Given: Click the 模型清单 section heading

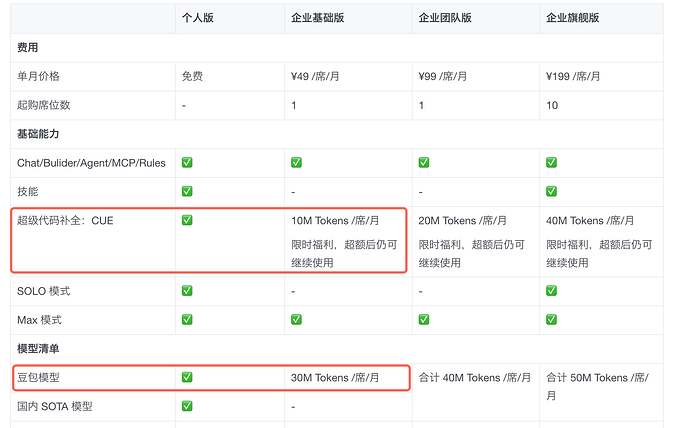Looking at the screenshot, I should point(38,349).
